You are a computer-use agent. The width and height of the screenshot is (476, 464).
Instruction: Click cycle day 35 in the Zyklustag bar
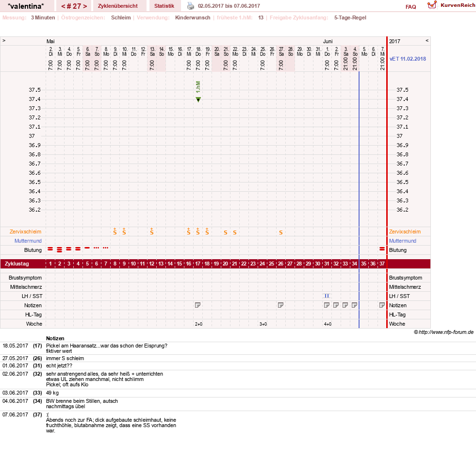pyautogui.click(x=364, y=264)
